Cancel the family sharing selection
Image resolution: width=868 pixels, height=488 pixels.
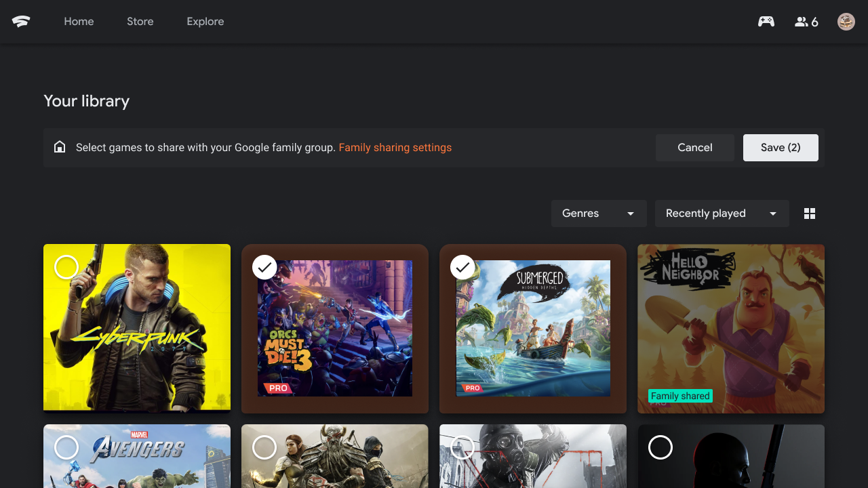(x=694, y=147)
